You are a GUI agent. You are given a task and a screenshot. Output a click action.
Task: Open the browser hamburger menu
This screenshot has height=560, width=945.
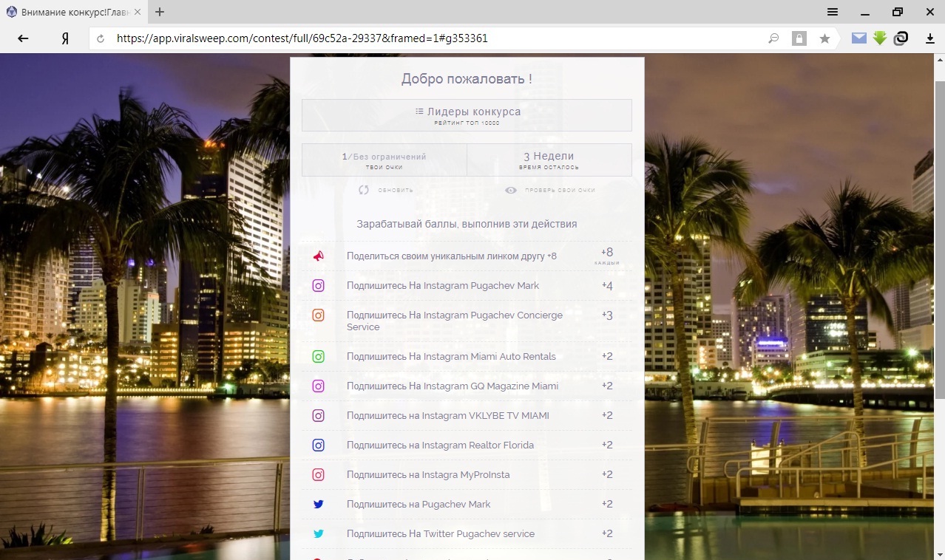(x=833, y=12)
